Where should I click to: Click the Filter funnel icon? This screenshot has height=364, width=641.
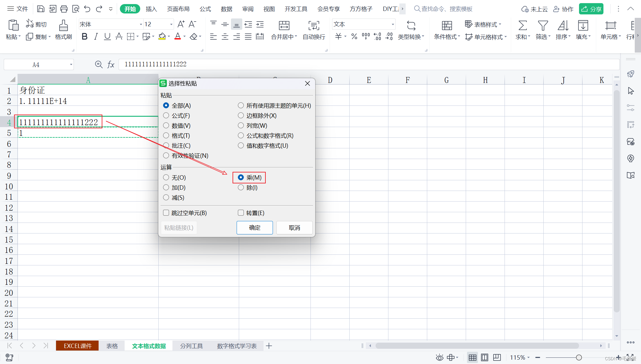click(543, 26)
